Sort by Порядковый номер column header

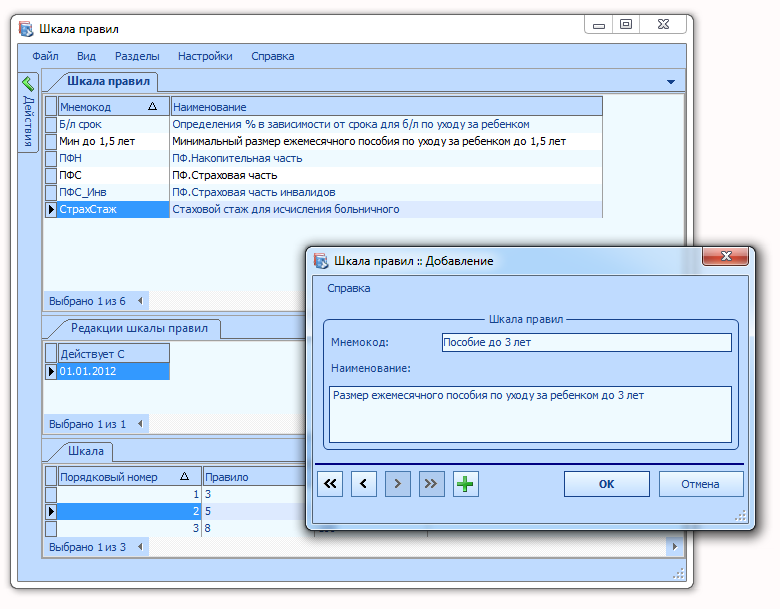[129, 477]
